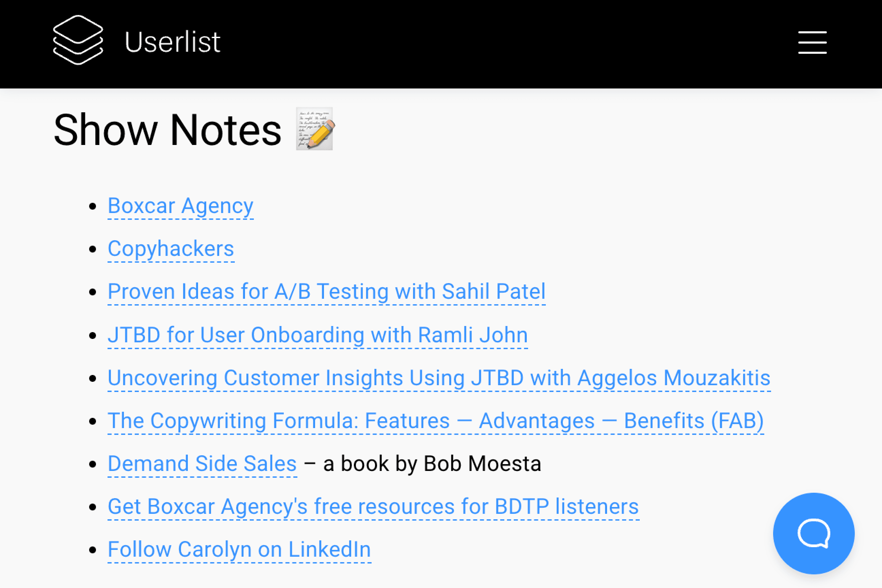Image resolution: width=882 pixels, height=588 pixels.
Task: Open the Boxcar Agency link
Action: pos(180,206)
